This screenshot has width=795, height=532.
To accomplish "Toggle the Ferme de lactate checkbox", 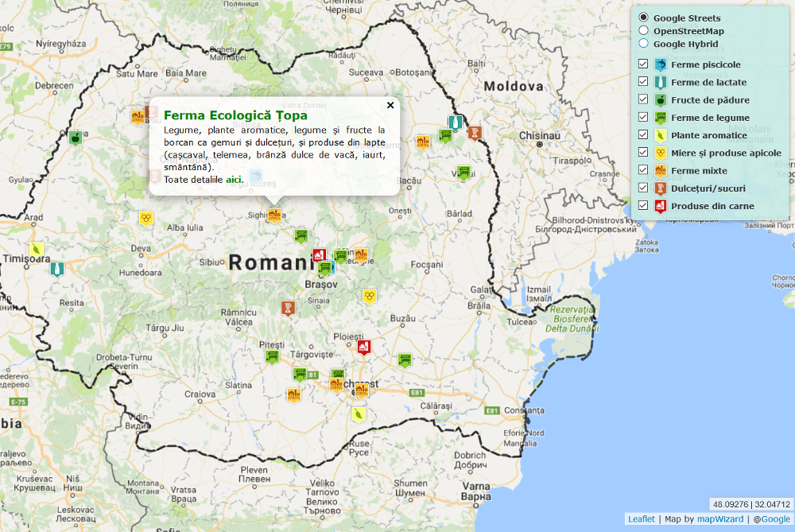I will pos(643,82).
